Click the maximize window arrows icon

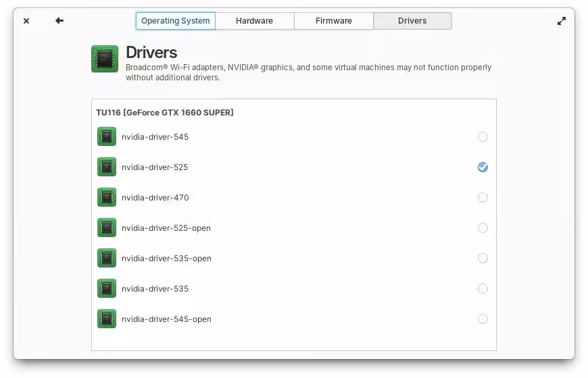click(x=561, y=21)
